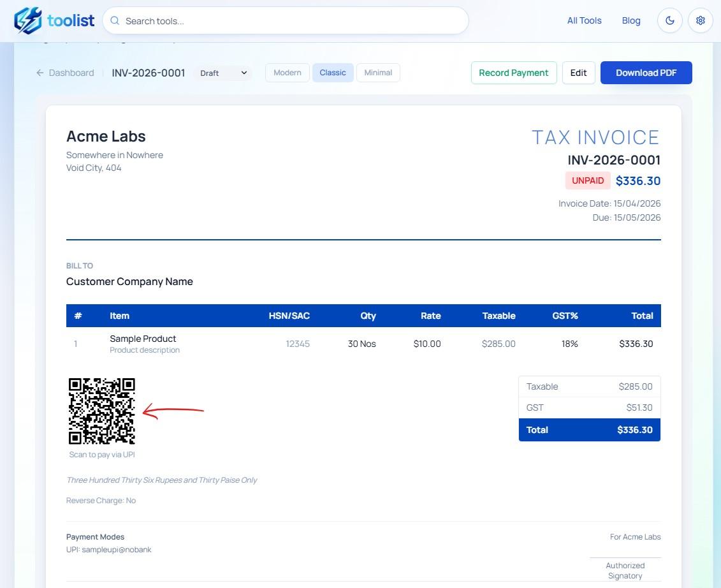This screenshot has height=588, width=721.
Task: Click the dropdown chevron next to Draft
Action: (243, 73)
